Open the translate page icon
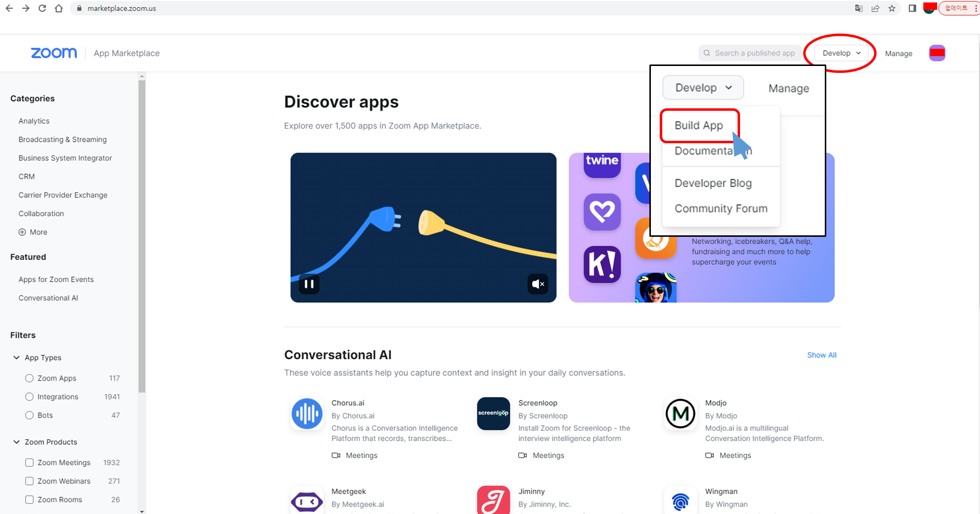The height and width of the screenshot is (514, 980). pos(859,8)
